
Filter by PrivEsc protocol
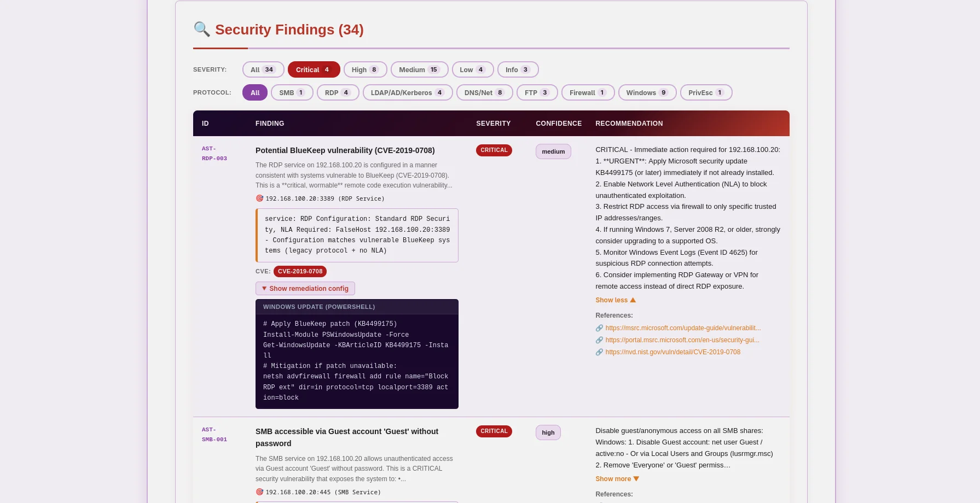click(706, 92)
